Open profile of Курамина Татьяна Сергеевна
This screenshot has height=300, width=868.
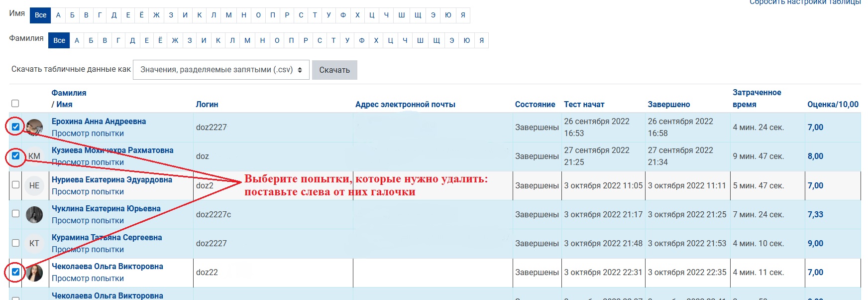[107, 237]
